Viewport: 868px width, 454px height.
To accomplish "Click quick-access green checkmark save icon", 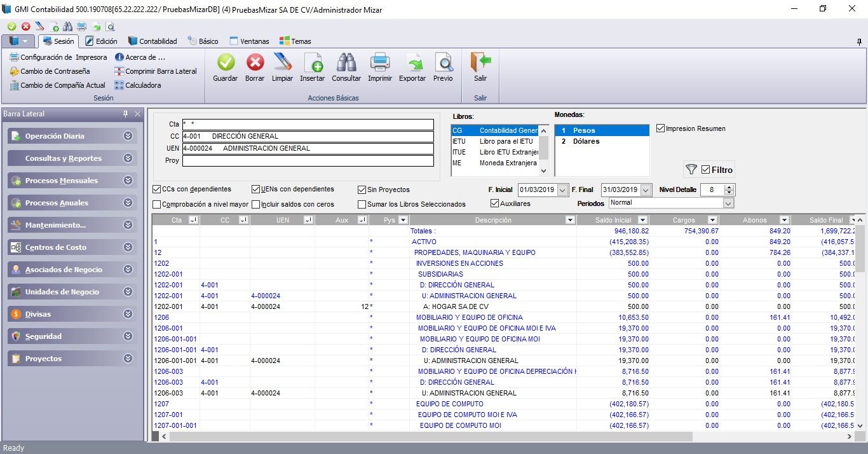I will click(12, 27).
